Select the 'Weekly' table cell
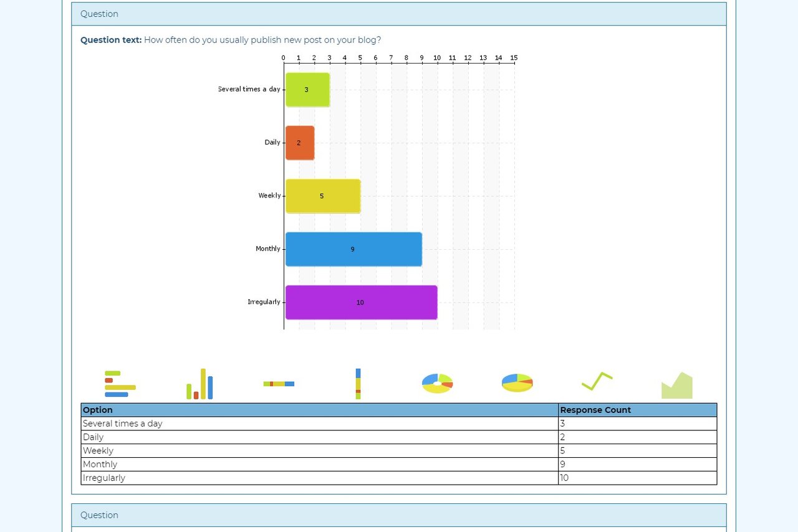Screen dimensions: 798x532 tap(320, 451)
